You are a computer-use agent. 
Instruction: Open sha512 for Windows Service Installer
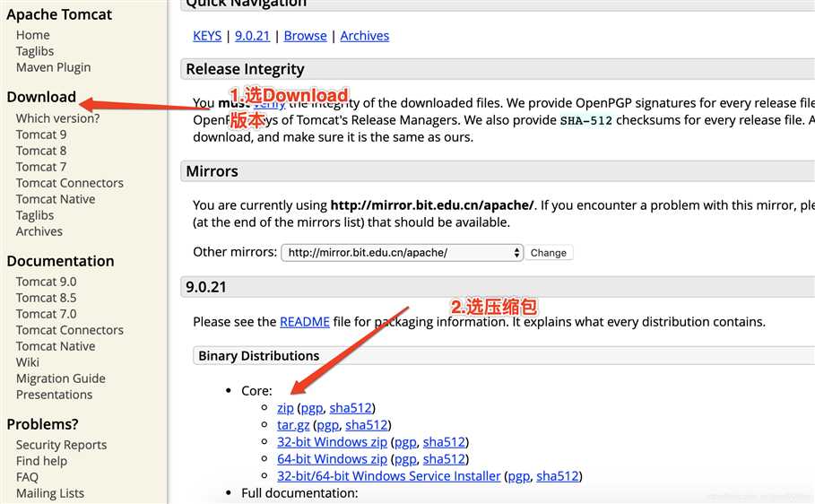[557, 476]
